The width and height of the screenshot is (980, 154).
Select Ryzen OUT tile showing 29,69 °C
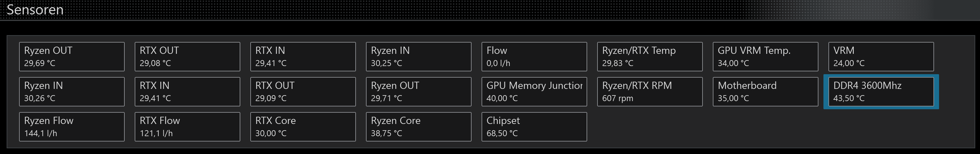72,56
